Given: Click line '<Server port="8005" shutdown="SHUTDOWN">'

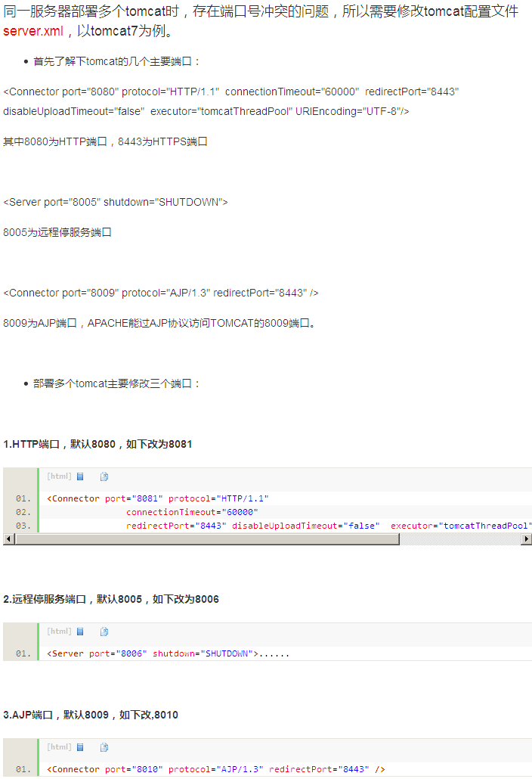Looking at the screenshot, I should click(x=115, y=202).
